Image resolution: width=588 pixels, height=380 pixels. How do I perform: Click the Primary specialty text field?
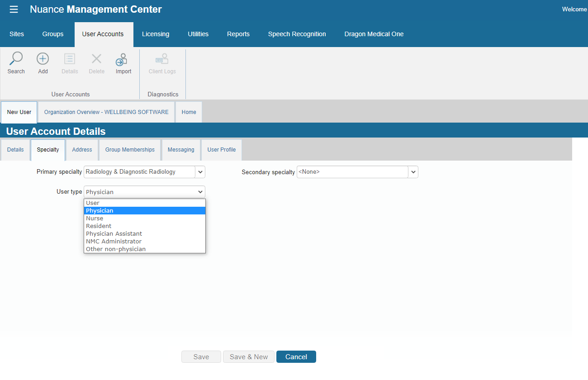tap(140, 172)
